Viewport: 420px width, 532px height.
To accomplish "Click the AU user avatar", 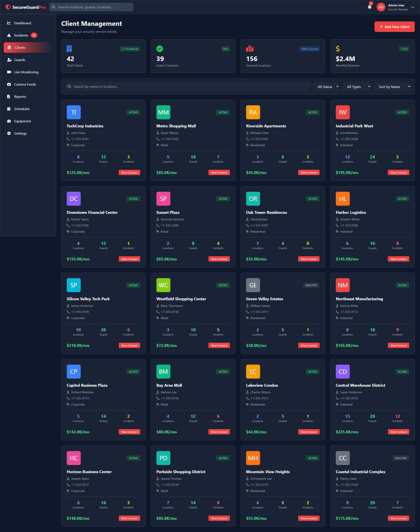I will click(x=381, y=7).
